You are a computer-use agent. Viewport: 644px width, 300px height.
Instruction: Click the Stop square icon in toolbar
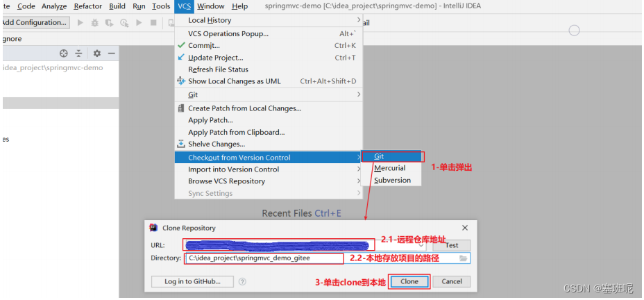pos(153,23)
